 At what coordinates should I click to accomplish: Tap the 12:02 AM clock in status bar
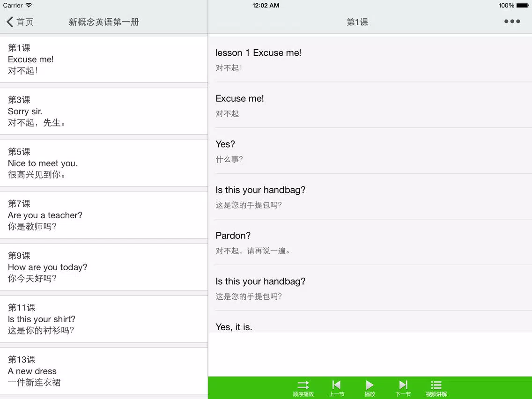point(266,6)
